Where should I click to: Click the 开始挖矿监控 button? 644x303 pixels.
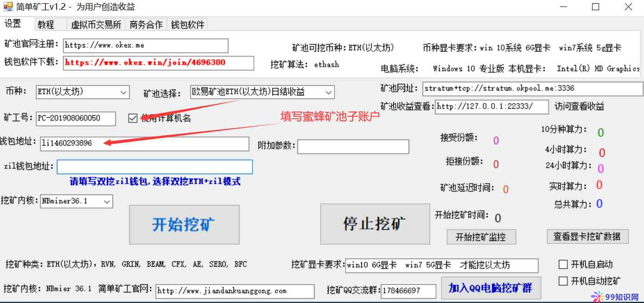click(x=481, y=237)
